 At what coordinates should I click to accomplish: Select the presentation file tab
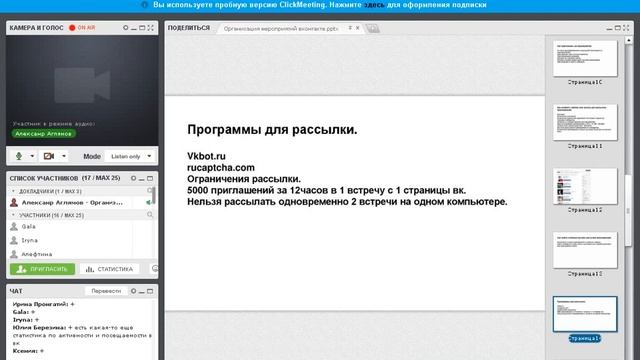[281, 29]
